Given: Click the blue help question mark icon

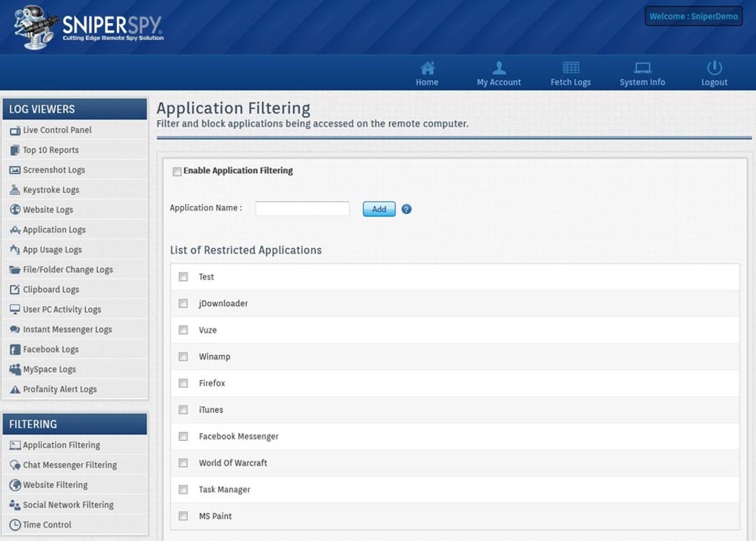Looking at the screenshot, I should (x=406, y=209).
